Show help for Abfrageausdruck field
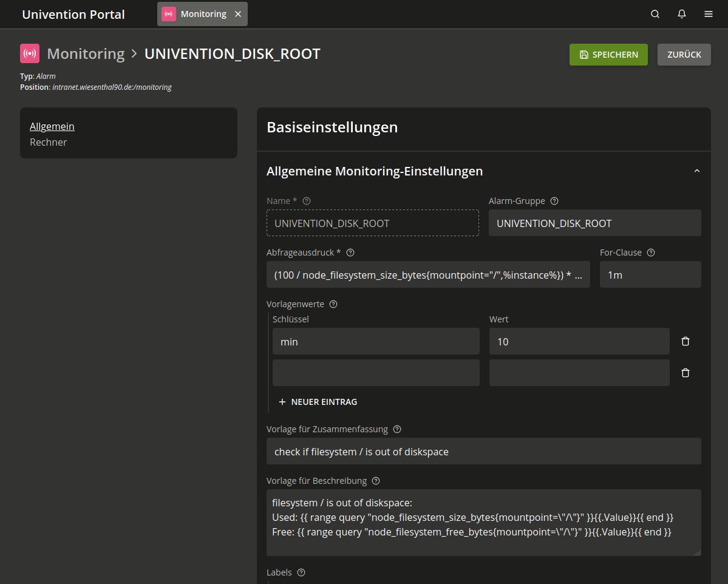Image resolution: width=728 pixels, height=584 pixels. 350,253
